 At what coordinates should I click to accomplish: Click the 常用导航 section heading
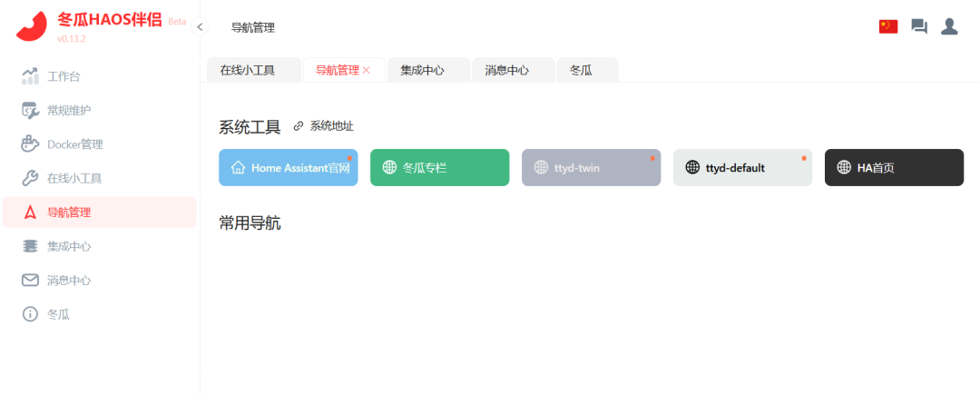click(250, 223)
